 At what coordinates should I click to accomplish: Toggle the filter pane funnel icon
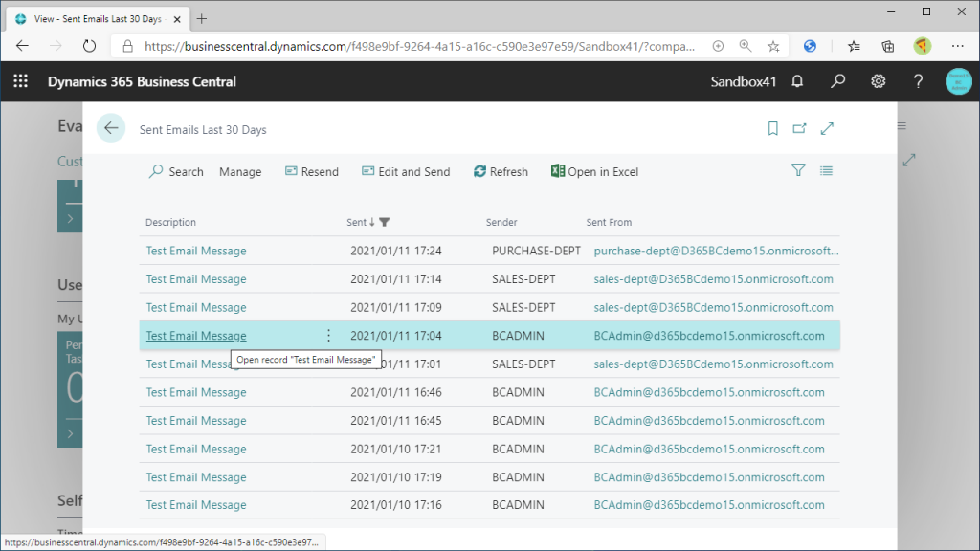798,170
